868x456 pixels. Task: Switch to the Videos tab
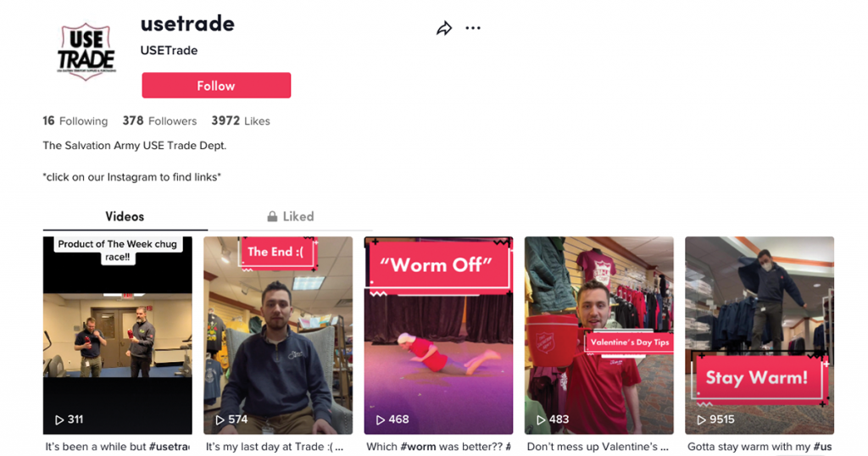tap(125, 216)
